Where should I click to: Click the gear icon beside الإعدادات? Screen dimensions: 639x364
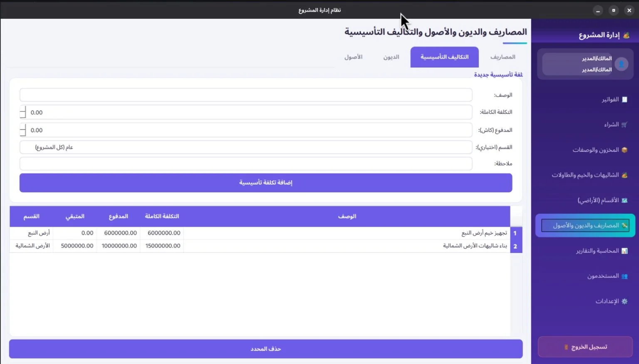[624, 301]
